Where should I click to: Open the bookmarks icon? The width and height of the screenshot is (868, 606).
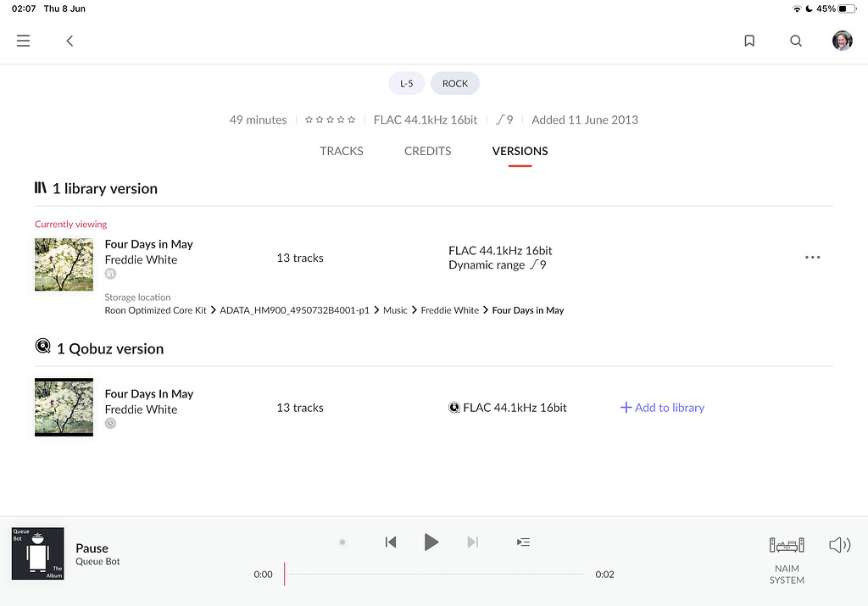click(x=749, y=40)
